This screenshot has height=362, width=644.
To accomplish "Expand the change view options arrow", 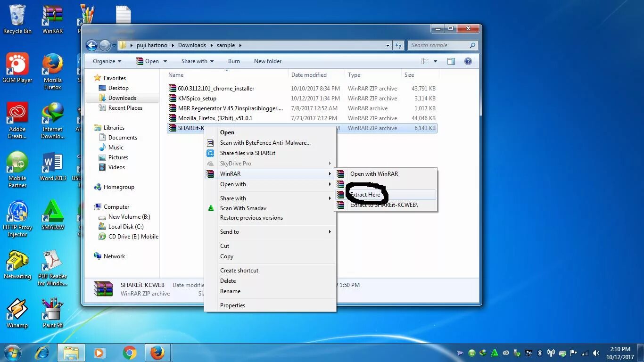I will tap(435, 61).
